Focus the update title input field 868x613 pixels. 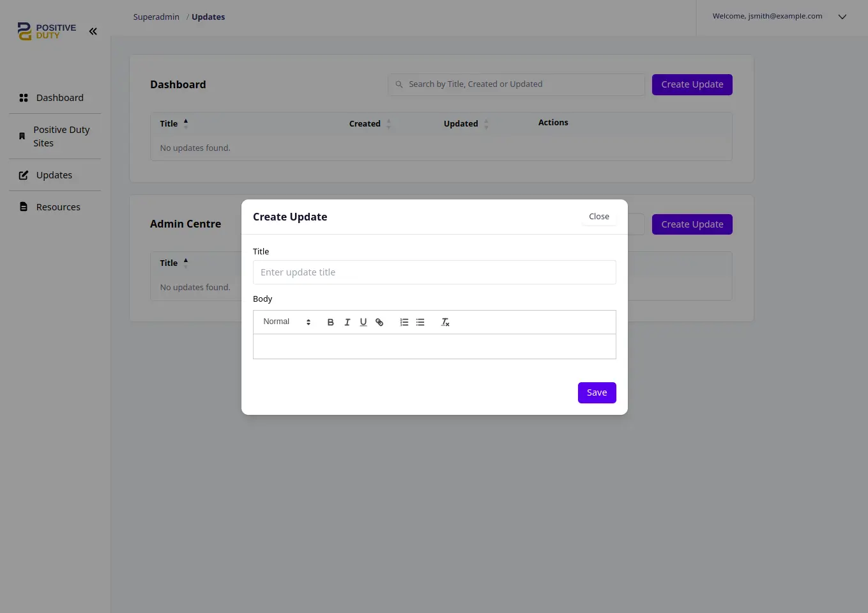pyautogui.click(x=434, y=272)
